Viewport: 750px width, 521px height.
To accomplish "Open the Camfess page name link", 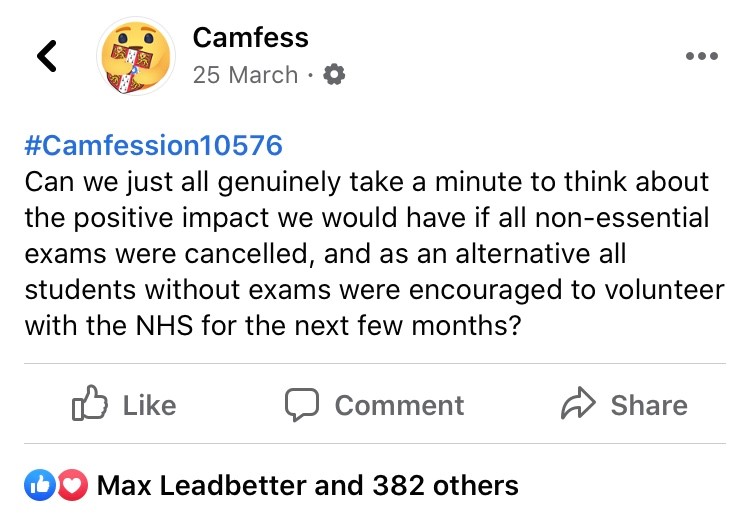I will coord(251,37).
